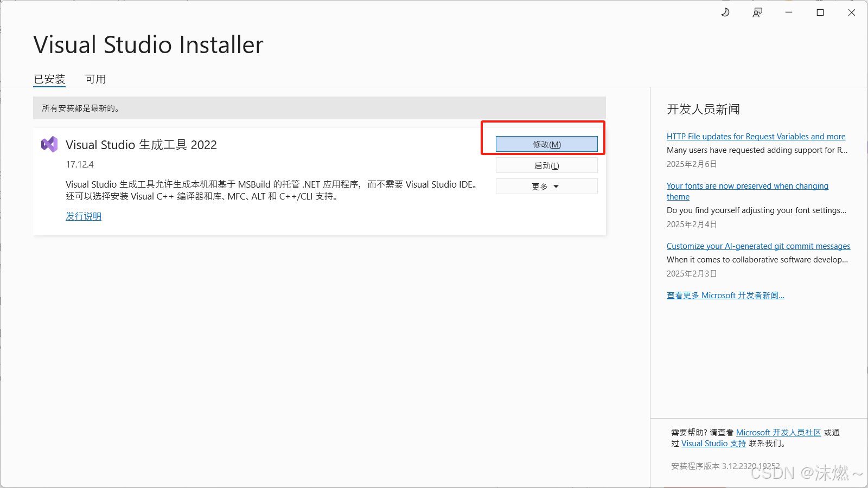
Task: Click 'When it comes to collaborative' summary
Action: pos(757,260)
